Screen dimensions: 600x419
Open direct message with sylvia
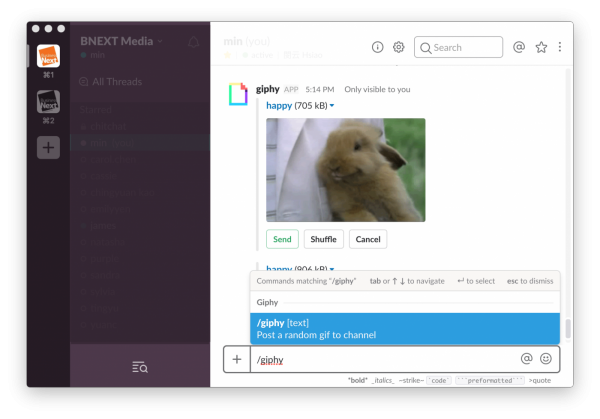103,292
